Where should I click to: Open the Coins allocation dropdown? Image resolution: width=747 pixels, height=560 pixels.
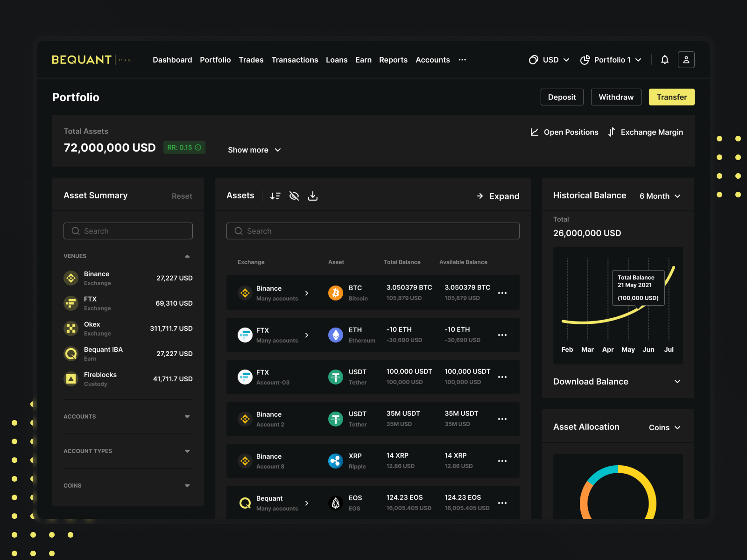(x=665, y=427)
